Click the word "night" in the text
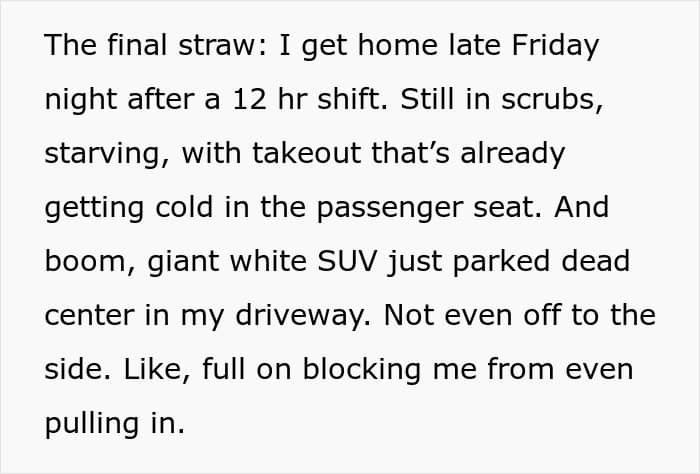Viewport: 700px width, 474px height. click(x=78, y=101)
